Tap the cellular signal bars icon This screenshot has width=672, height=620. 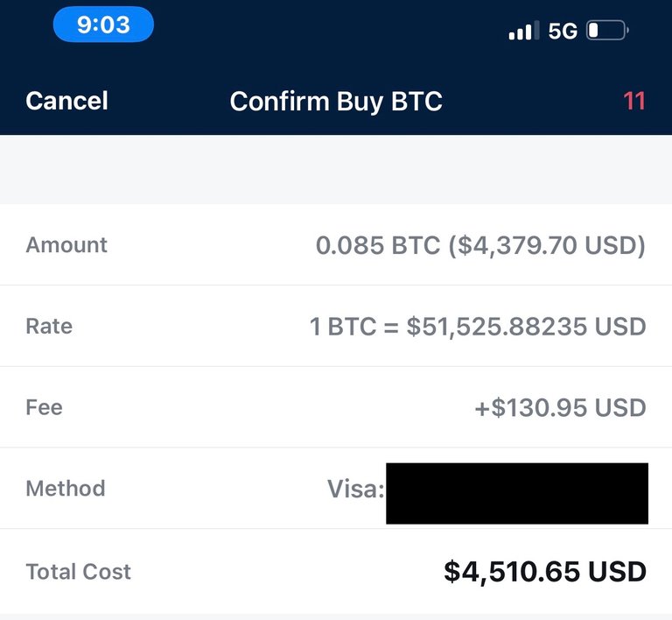(x=524, y=31)
